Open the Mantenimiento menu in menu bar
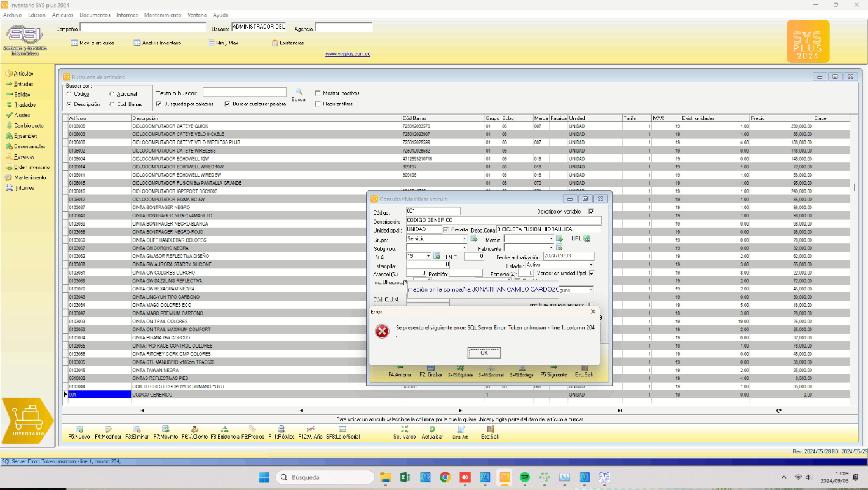Image resolution: width=868 pixels, height=490 pixels. [162, 15]
